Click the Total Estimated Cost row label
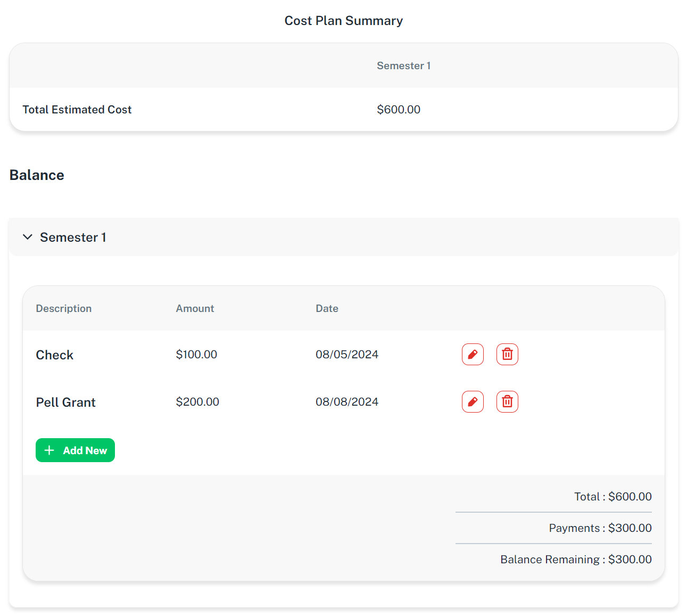Image resolution: width=687 pixels, height=616 pixels. (x=77, y=110)
